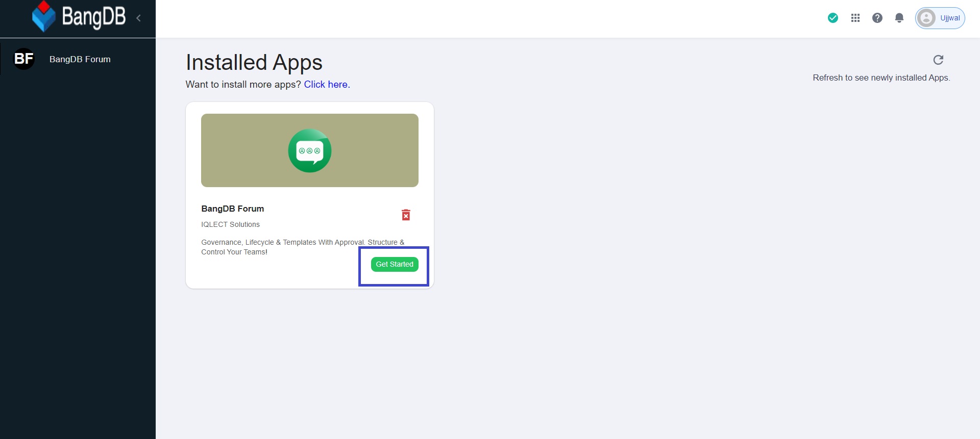
Task: Click the green status checkmark icon
Action: tap(833, 18)
